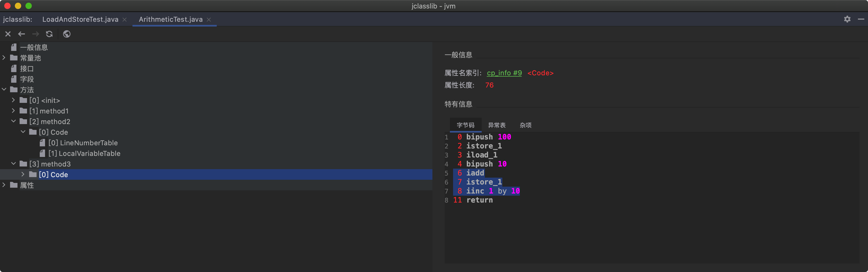This screenshot has height=272, width=868.
Task: Open the 杂项 tab
Action: (525, 125)
